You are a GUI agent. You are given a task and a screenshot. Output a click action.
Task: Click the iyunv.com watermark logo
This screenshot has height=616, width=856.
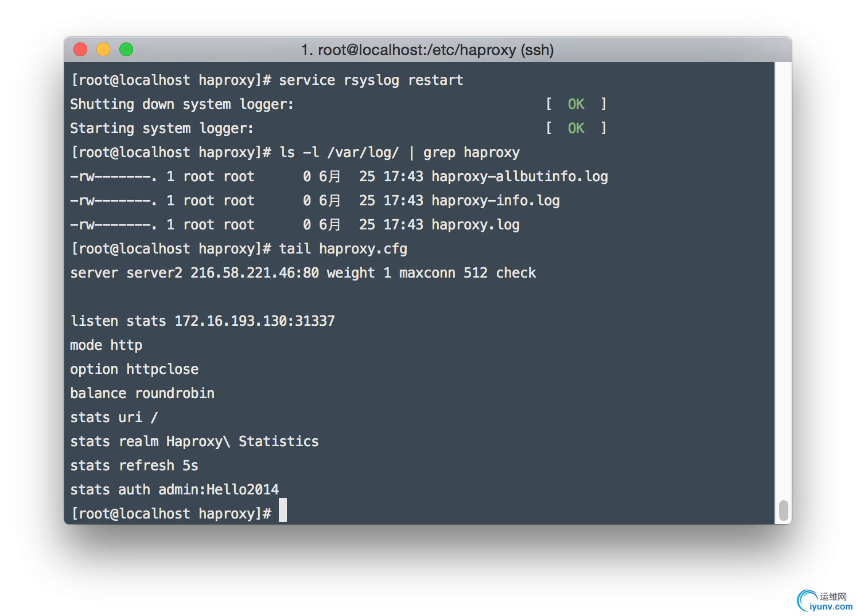(x=824, y=601)
